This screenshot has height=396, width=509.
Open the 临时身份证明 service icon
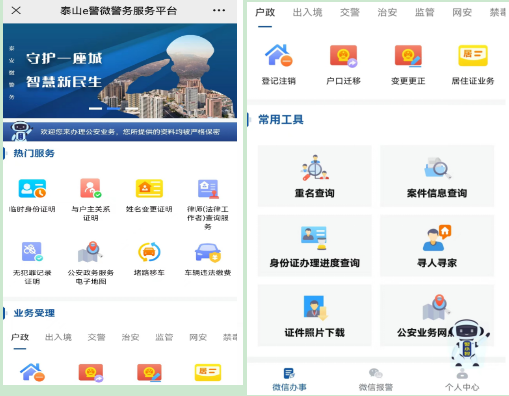tap(32, 189)
